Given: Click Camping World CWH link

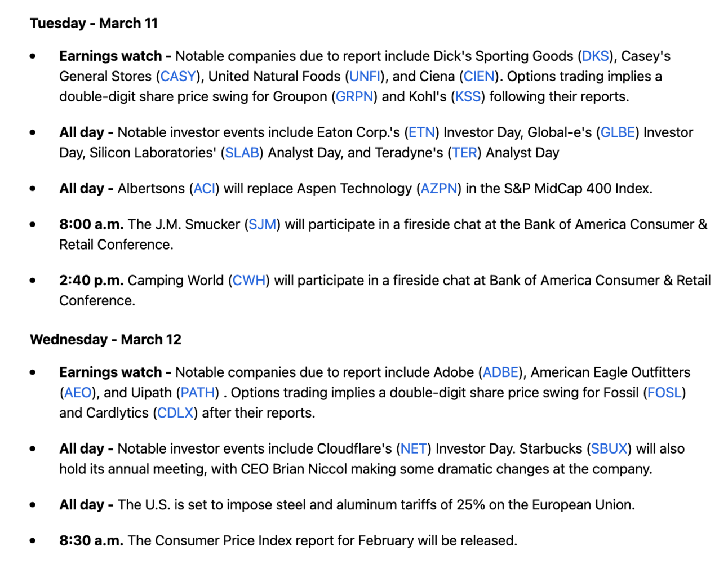Looking at the screenshot, I should tap(249, 281).
